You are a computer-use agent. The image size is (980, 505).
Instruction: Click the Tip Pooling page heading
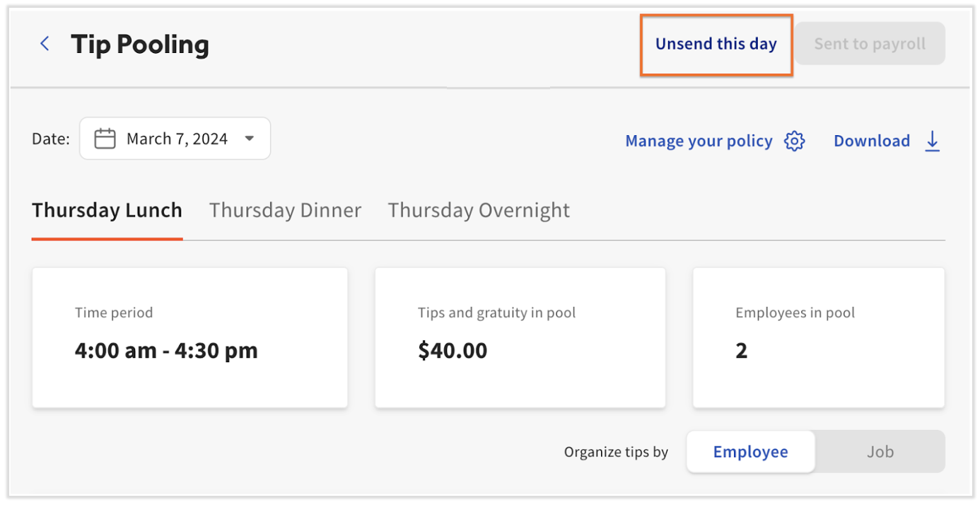coord(140,44)
